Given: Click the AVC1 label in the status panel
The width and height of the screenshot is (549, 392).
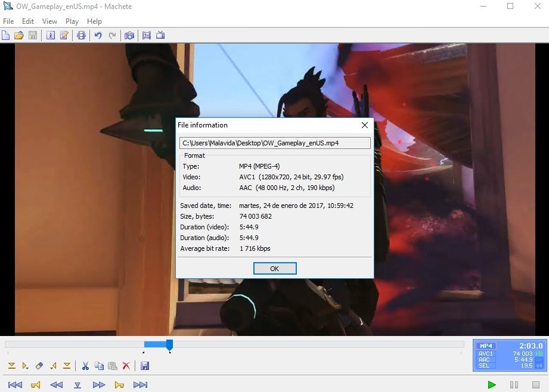Looking at the screenshot, I should [485, 354].
